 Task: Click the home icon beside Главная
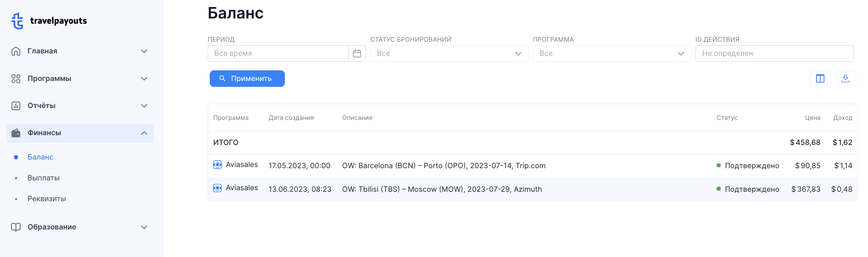click(16, 51)
